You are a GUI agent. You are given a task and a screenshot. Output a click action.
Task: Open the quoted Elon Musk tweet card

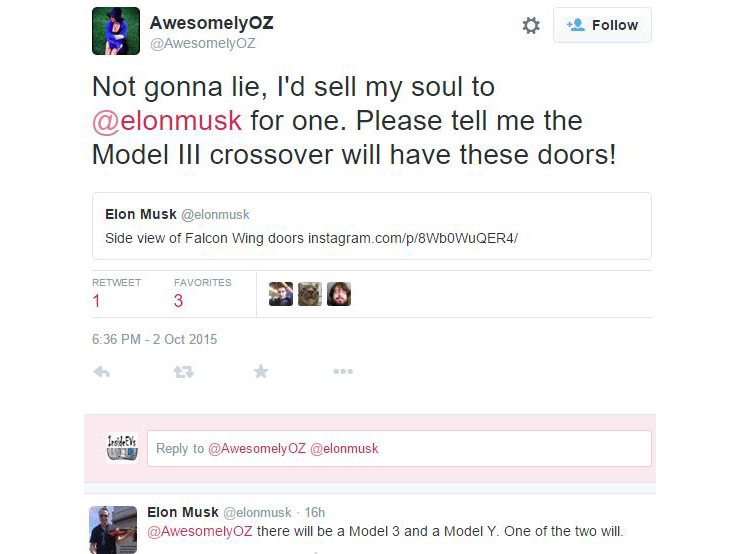click(x=372, y=226)
